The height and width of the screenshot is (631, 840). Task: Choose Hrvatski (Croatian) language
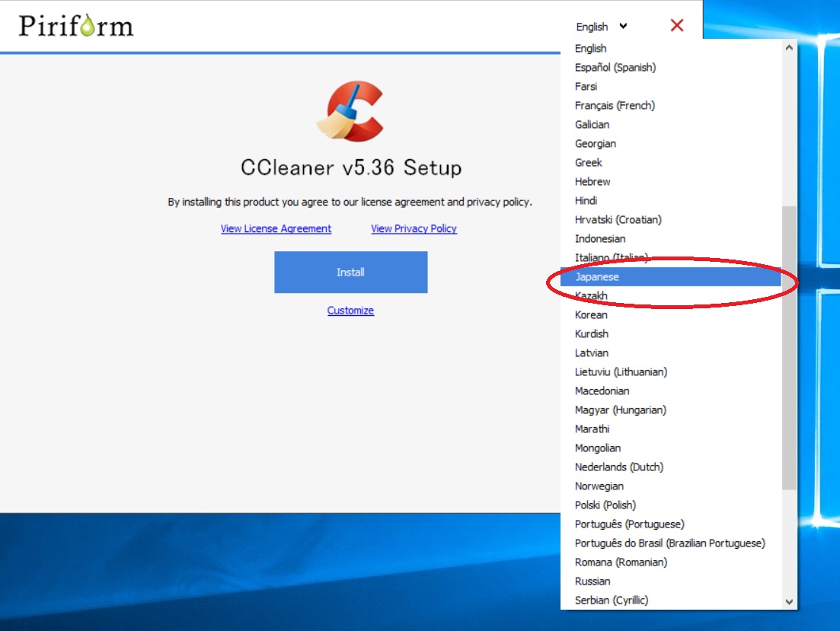[671, 220]
